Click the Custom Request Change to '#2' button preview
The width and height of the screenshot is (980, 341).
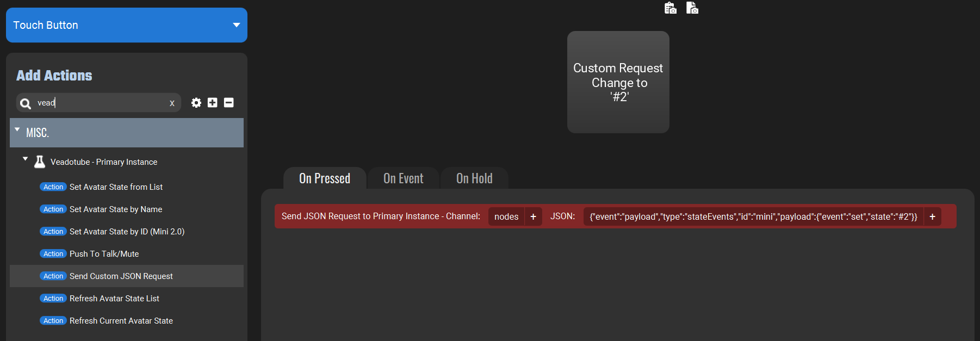pos(618,82)
